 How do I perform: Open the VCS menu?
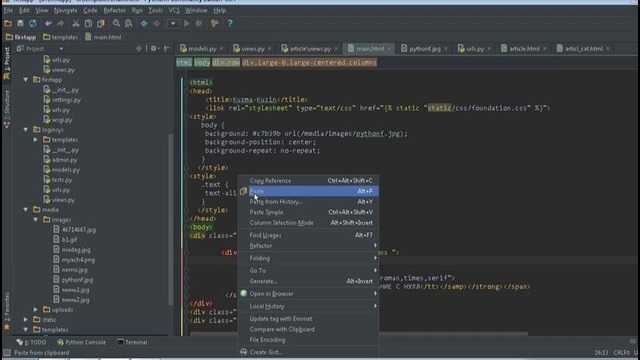pos(174,10)
